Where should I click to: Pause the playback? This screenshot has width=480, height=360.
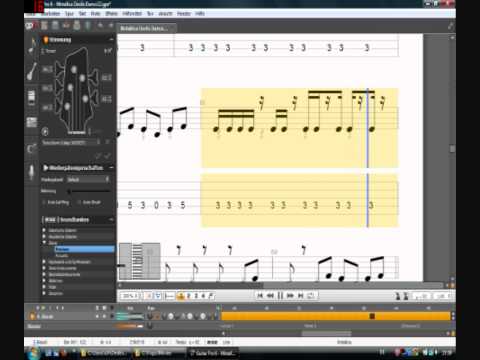click(x=280, y=296)
